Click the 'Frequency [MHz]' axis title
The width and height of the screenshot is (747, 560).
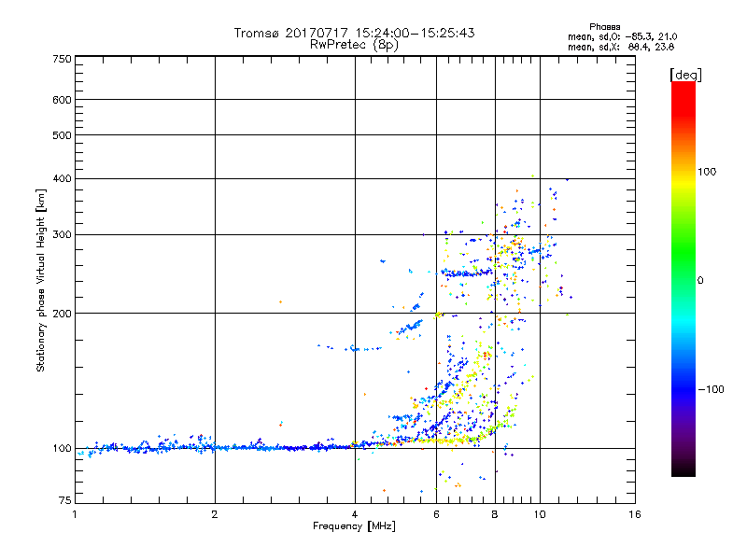click(354, 526)
